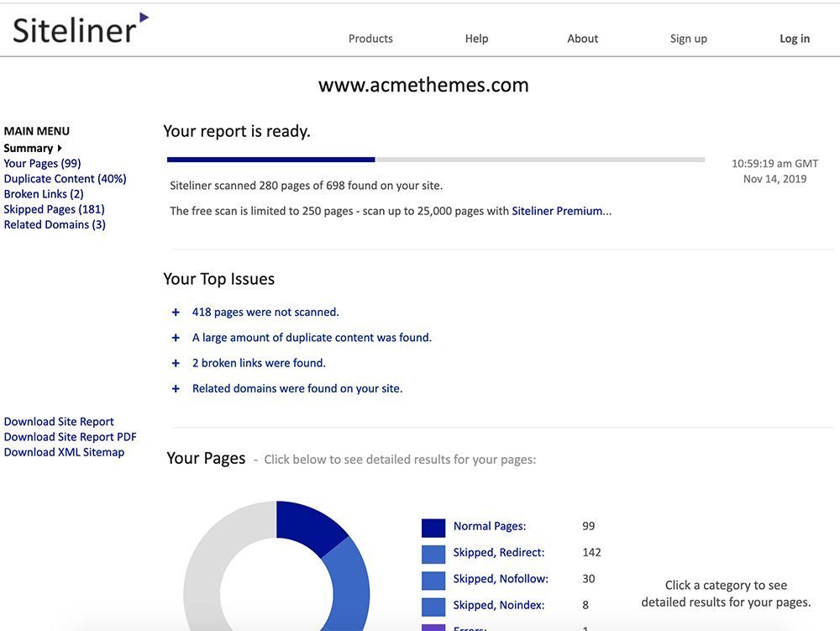Image resolution: width=840 pixels, height=631 pixels.
Task: Click the 'Nov 14, 2019' date text
Action: click(x=774, y=179)
